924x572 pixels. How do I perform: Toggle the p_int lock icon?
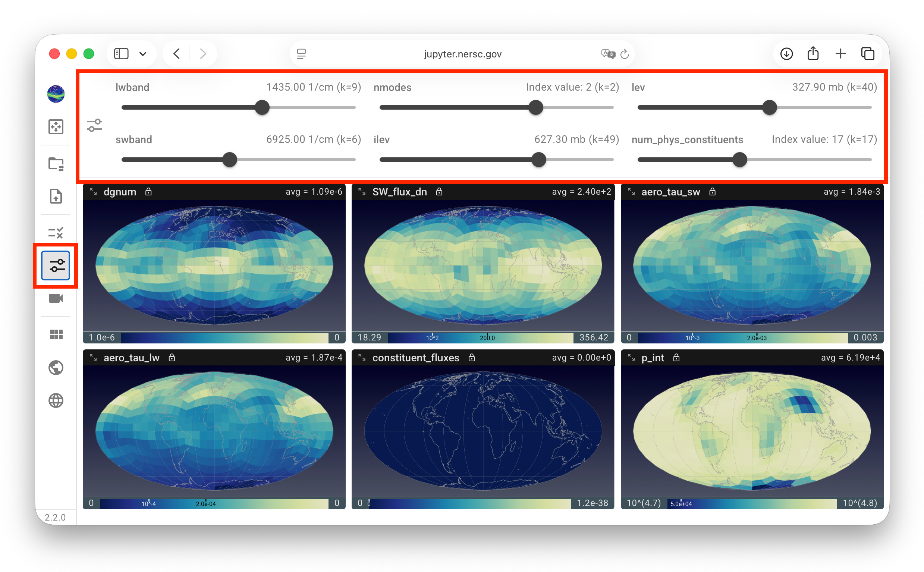coord(676,358)
